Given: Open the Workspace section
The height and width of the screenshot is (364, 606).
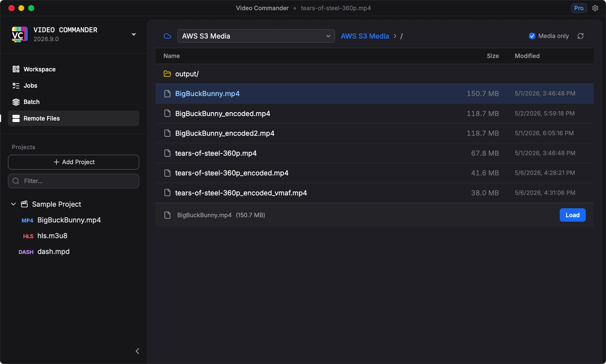Looking at the screenshot, I should [74, 69].
